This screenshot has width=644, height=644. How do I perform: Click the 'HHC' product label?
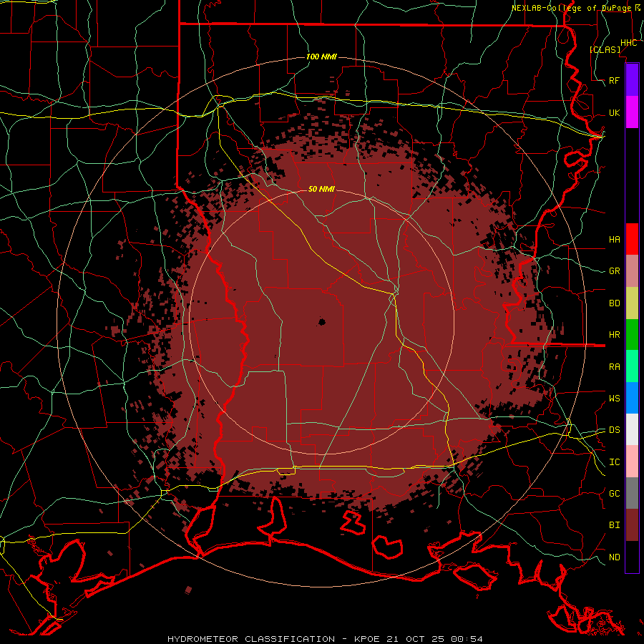tap(628, 43)
